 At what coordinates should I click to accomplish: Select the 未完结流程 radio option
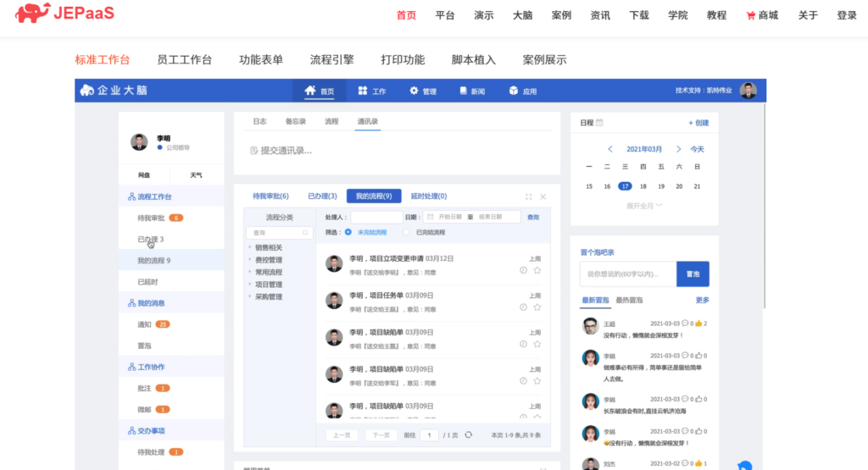[348, 232]
